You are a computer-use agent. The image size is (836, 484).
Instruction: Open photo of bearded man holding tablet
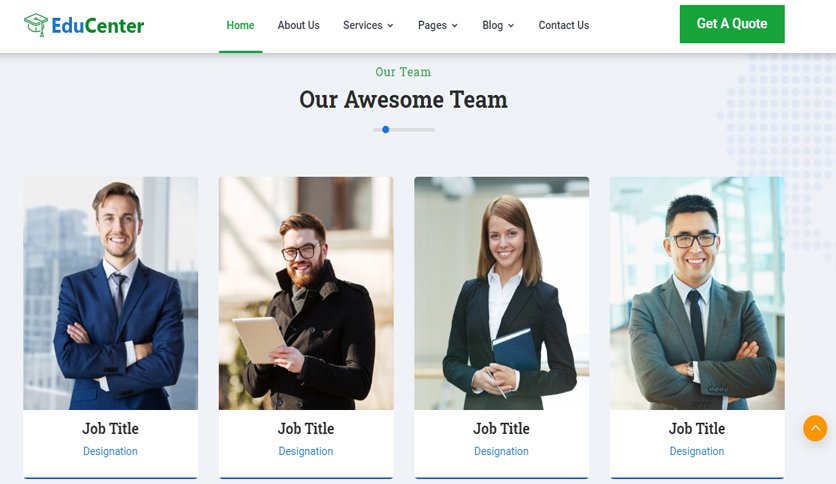point(306,293)
